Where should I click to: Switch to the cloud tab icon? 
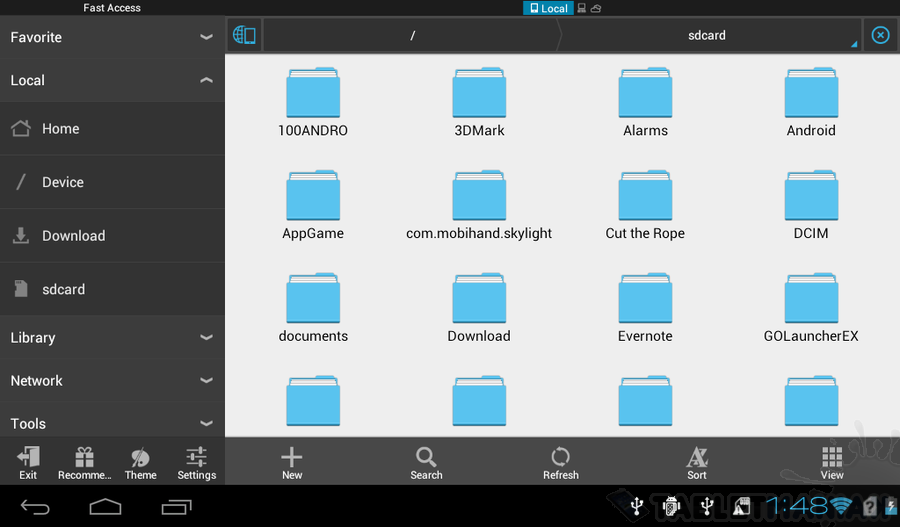tap(596, 8)
